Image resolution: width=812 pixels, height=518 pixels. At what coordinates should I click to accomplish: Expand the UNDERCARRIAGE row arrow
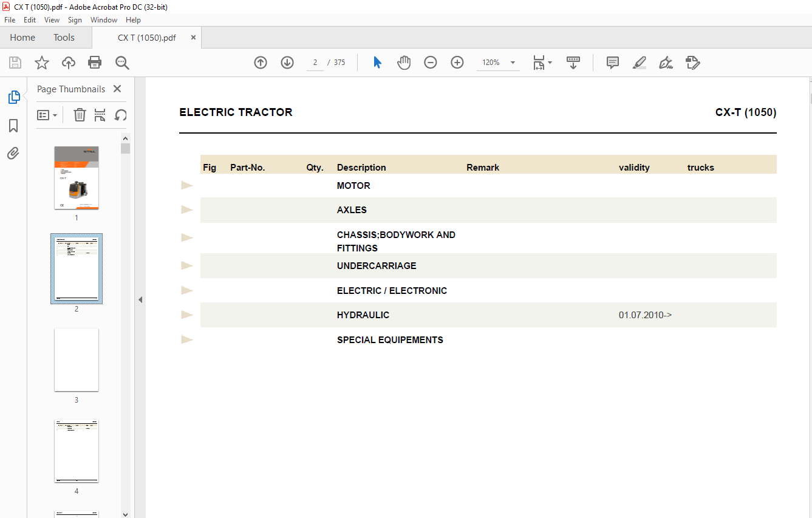(x=187, y=265)
